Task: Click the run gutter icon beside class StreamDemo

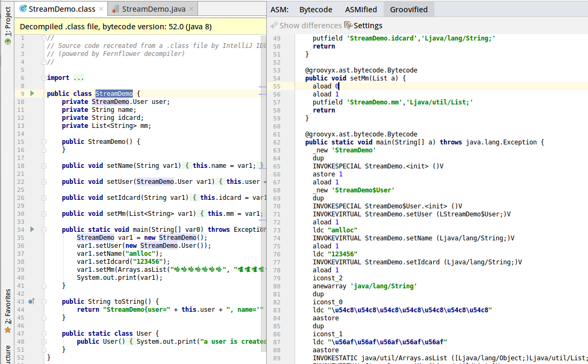Action: pyautogui.click(x=32, y=93)
